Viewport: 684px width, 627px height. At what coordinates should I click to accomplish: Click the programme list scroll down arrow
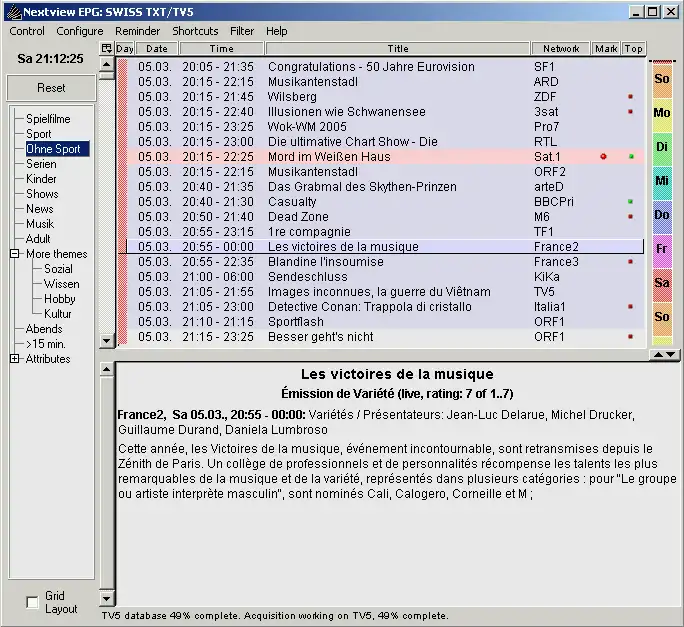point(106,340)
